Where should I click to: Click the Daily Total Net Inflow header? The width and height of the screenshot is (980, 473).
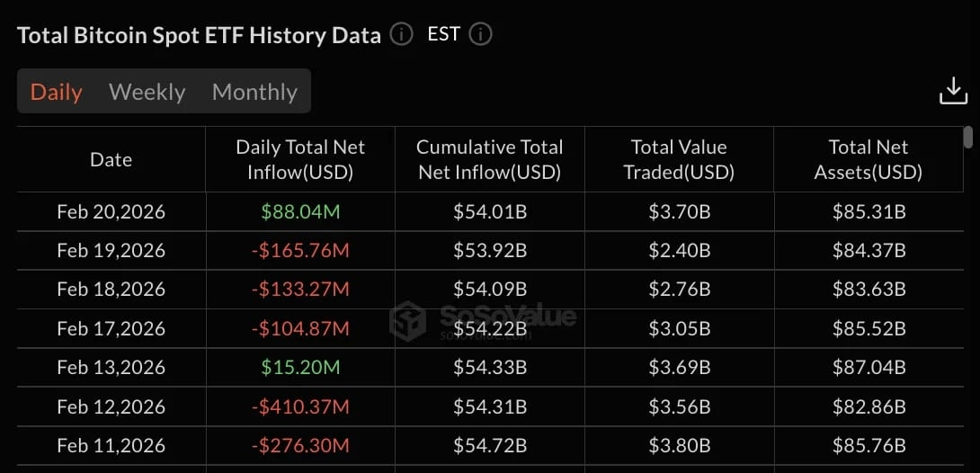click(x=300, y=159)
